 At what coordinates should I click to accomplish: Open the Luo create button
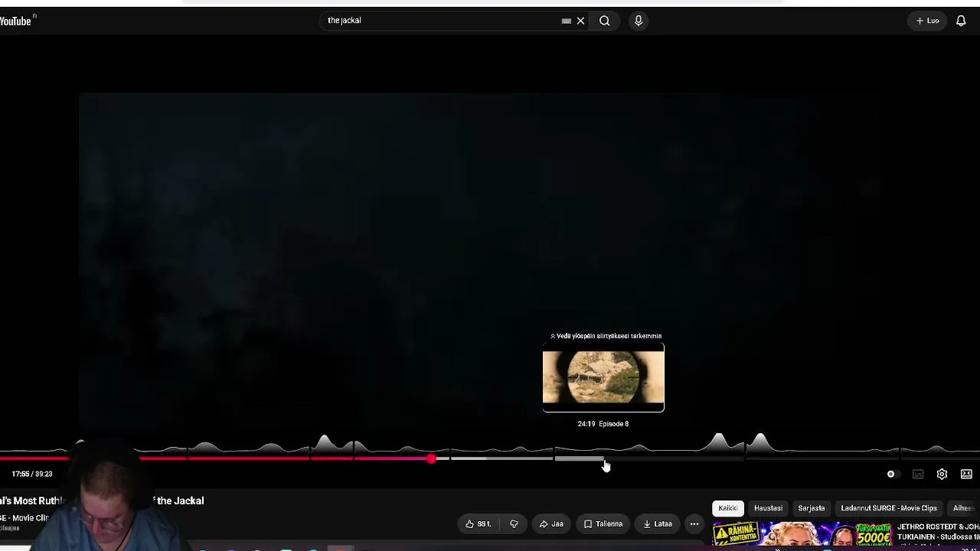point(928,21)
